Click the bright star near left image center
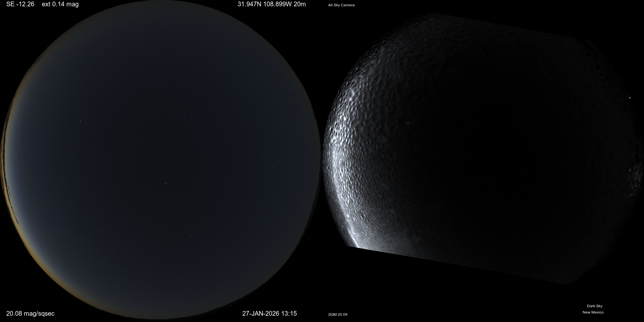Image resolution: width=644 pixels, height=322 pixels. (166, 184)
